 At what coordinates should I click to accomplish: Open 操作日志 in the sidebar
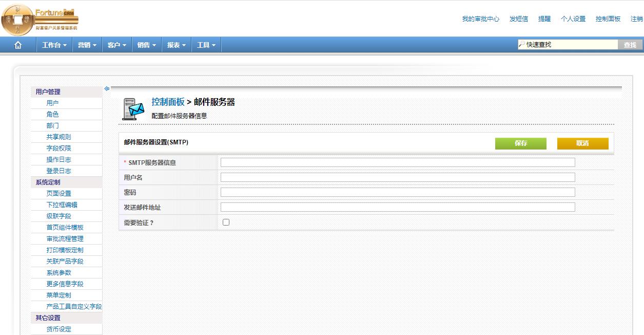click(x=58, y=160)
